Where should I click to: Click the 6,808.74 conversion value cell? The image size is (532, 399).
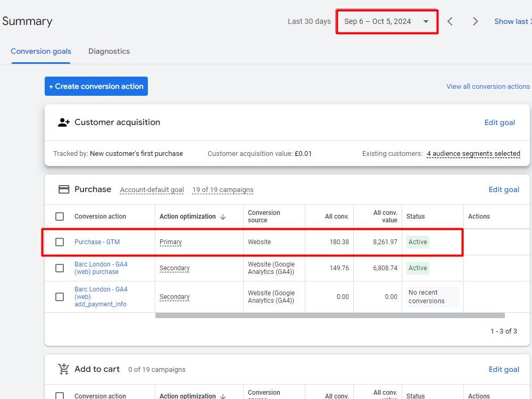point(385,268)
